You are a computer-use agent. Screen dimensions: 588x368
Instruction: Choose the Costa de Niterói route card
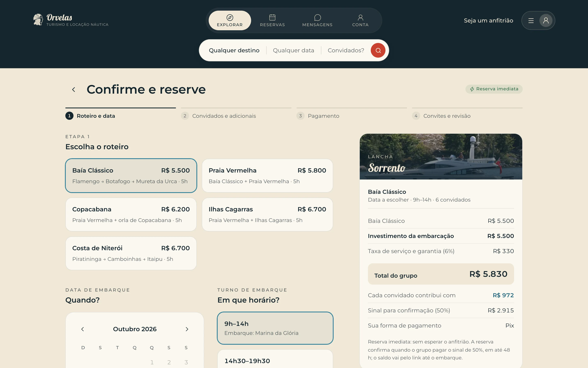click(131, 253)
